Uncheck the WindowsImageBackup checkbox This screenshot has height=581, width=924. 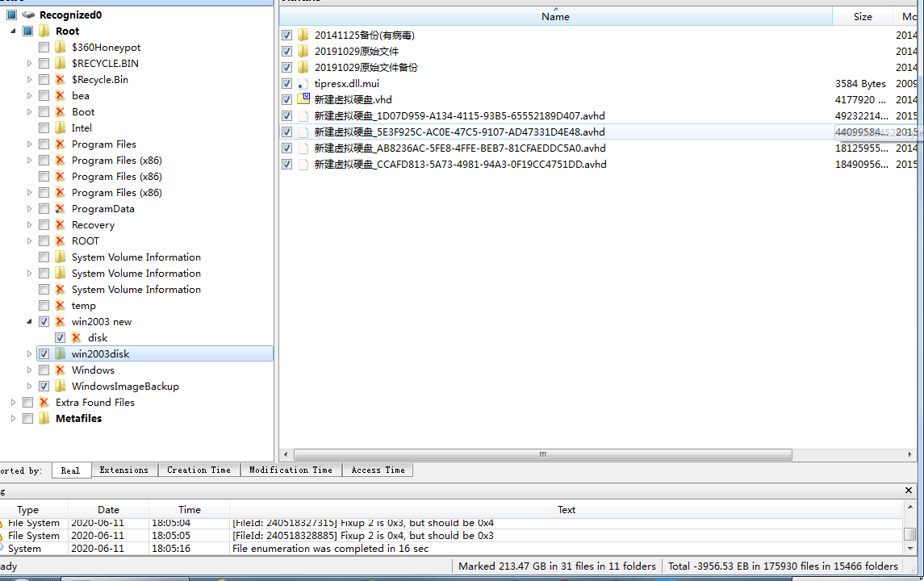point(44,386)
